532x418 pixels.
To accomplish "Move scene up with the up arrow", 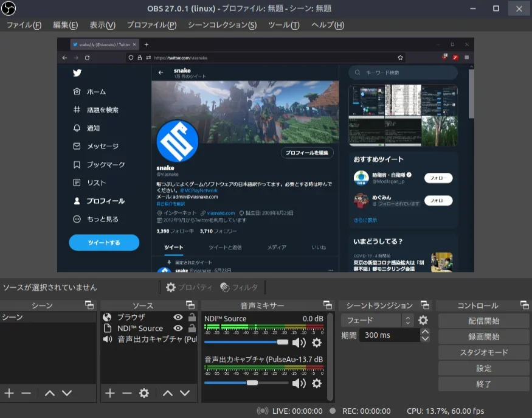I will tap(50, 393).
